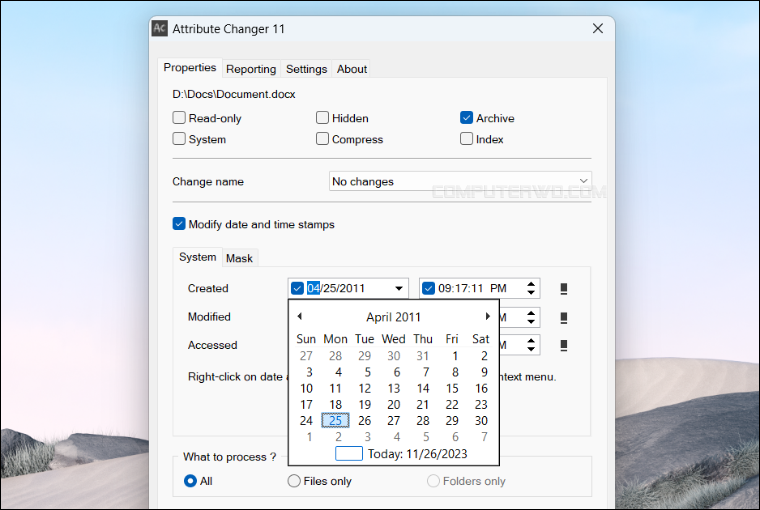Viewport: 760px width, 510px height.
Task: Select the System sub-tab
Action: click(197, 257)
